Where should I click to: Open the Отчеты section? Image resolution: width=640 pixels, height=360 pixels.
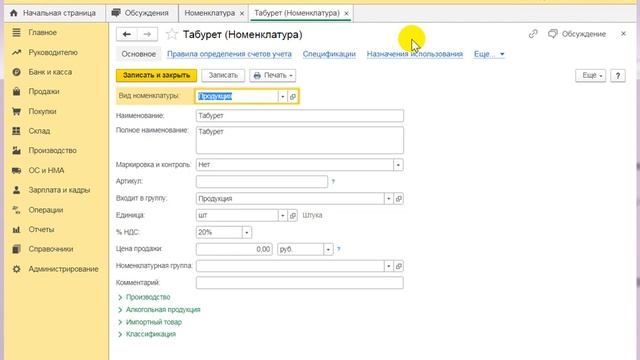click(x=41, y=229)
